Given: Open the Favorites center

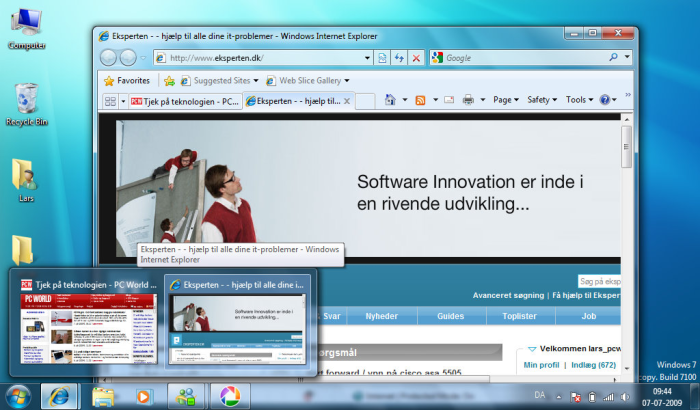Looking at the screenshot, I should point(127,81).
